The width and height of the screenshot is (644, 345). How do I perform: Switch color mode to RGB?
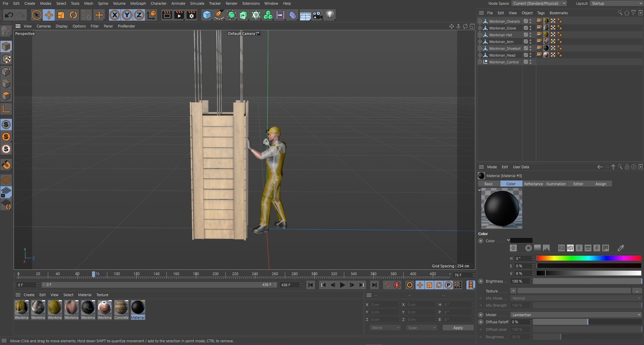click(x=561, y=248)
